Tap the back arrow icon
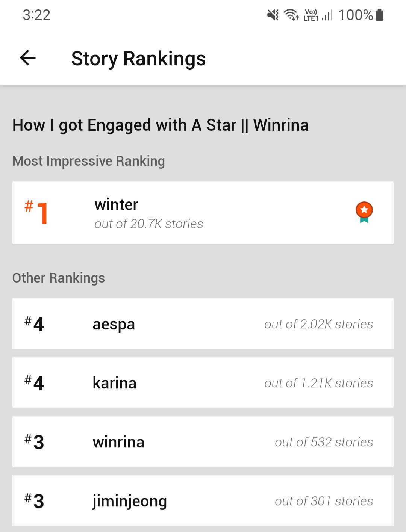The width and height of the screenshot is (406, 532). pos(28,58)
